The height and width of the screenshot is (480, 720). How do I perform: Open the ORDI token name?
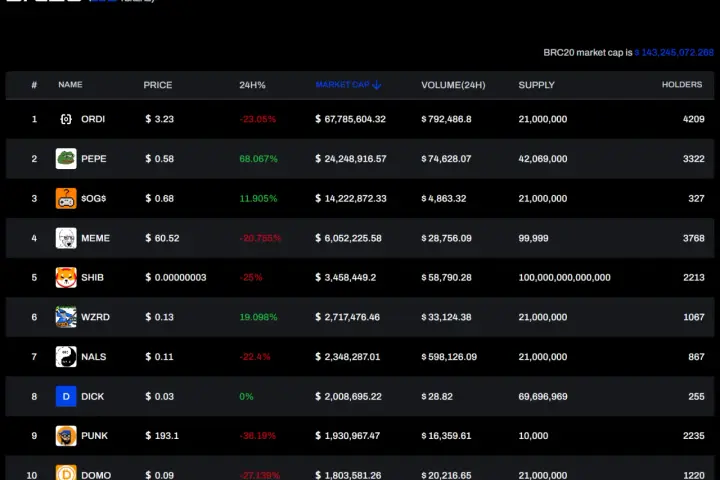[x=93, y=119]
